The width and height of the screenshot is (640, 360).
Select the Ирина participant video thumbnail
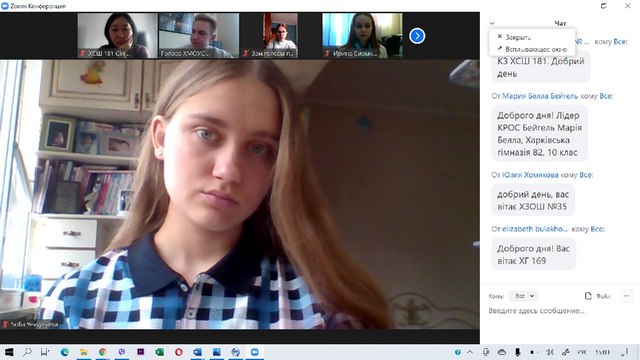click(362, 36)
